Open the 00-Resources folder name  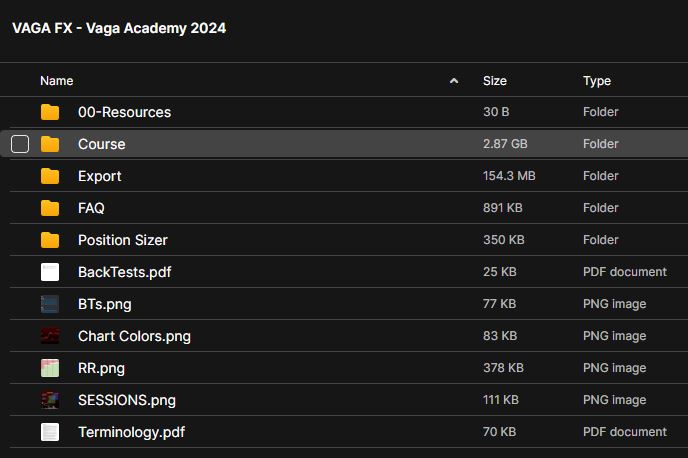124,112
